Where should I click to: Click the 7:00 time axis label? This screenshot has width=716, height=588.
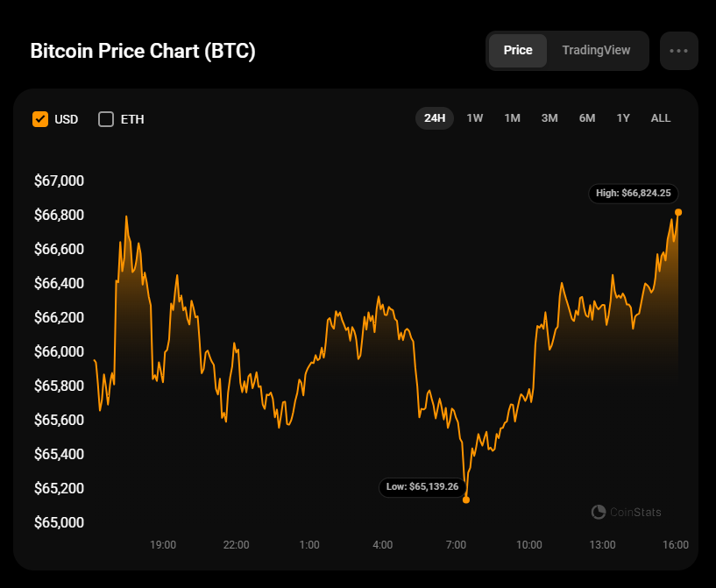coord(456,545)
